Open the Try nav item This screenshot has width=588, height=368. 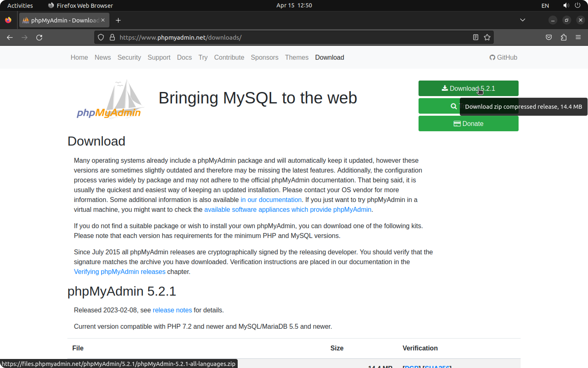[203, 57]
